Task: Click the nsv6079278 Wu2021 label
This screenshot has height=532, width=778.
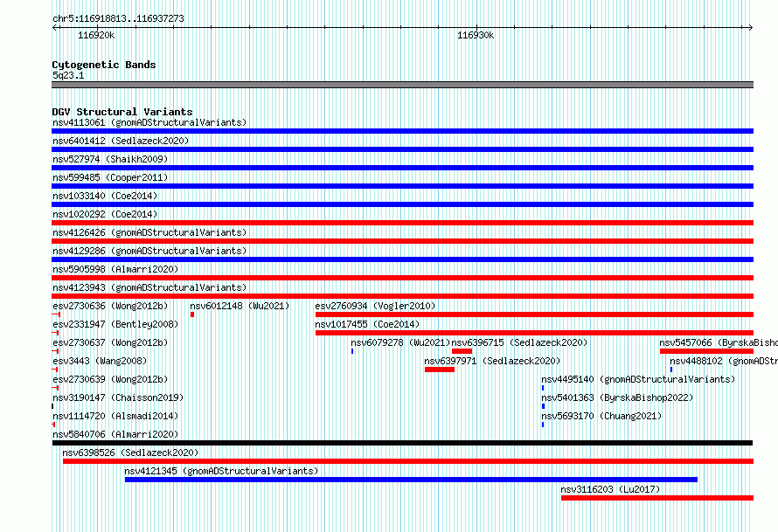Action: [x=400, y=342]
